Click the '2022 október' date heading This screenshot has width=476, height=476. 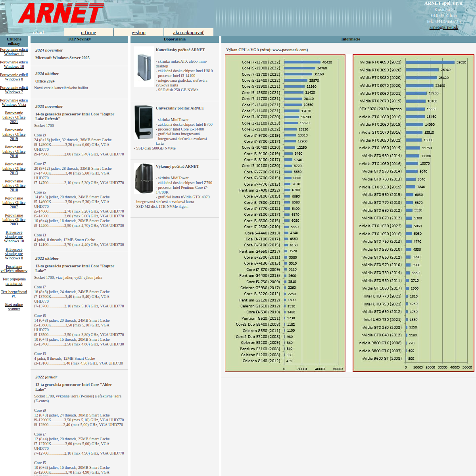point(47,259)
